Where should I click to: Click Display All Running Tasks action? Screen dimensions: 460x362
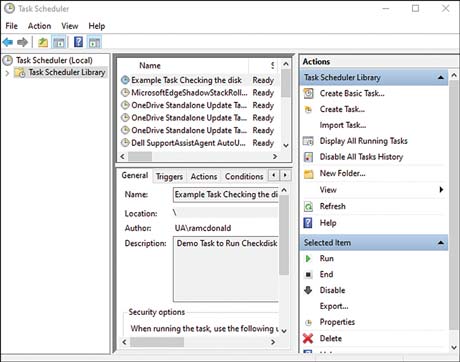[364, 141]
